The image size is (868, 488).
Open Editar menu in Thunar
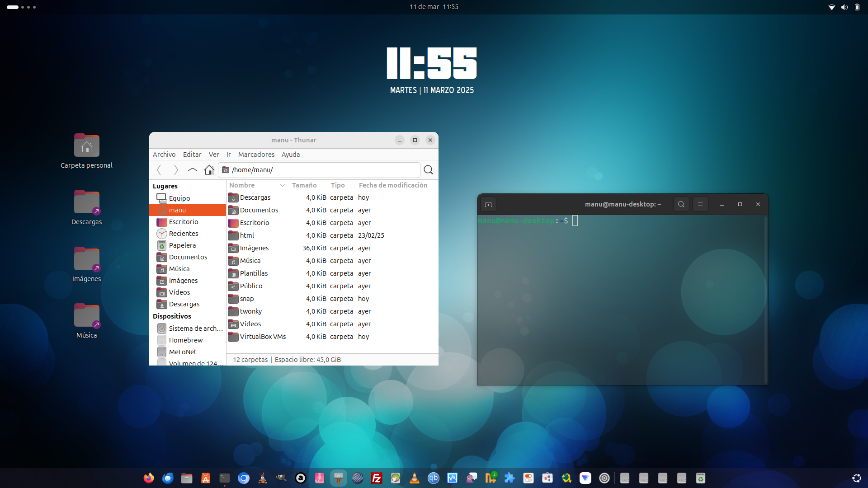pos(192,155)
